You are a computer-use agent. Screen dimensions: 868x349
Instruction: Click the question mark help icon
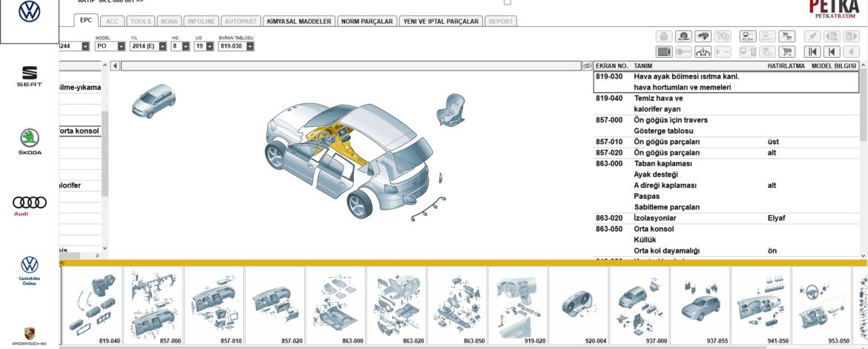(723, 36)
